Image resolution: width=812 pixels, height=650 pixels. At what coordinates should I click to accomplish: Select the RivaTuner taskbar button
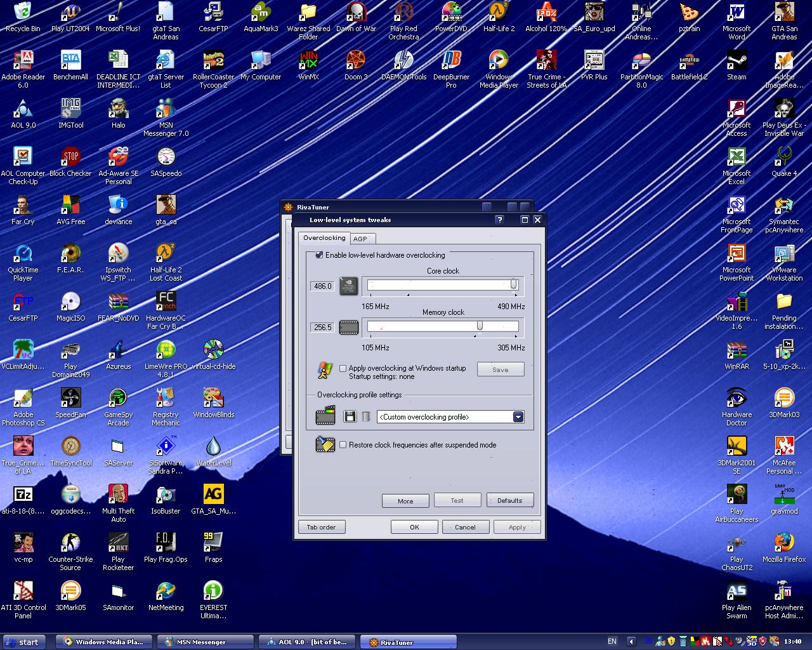pyautogui.click(x=409, y=642)
